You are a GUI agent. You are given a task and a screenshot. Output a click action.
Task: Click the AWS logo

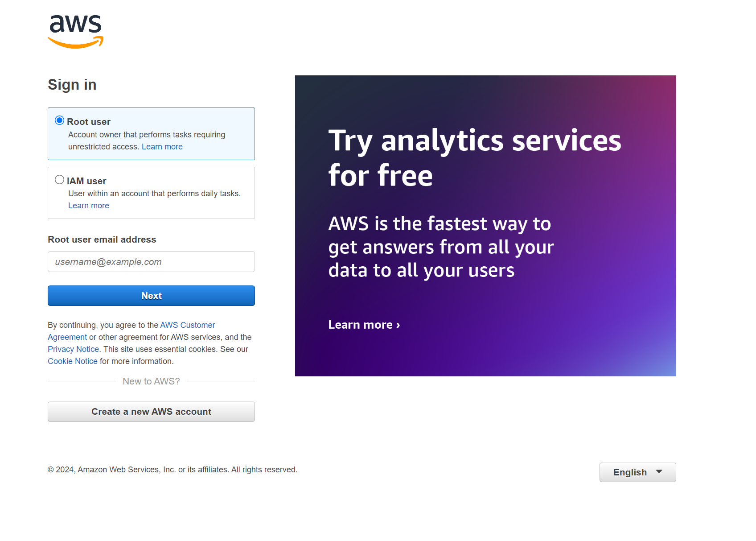[x=75, y=31]
